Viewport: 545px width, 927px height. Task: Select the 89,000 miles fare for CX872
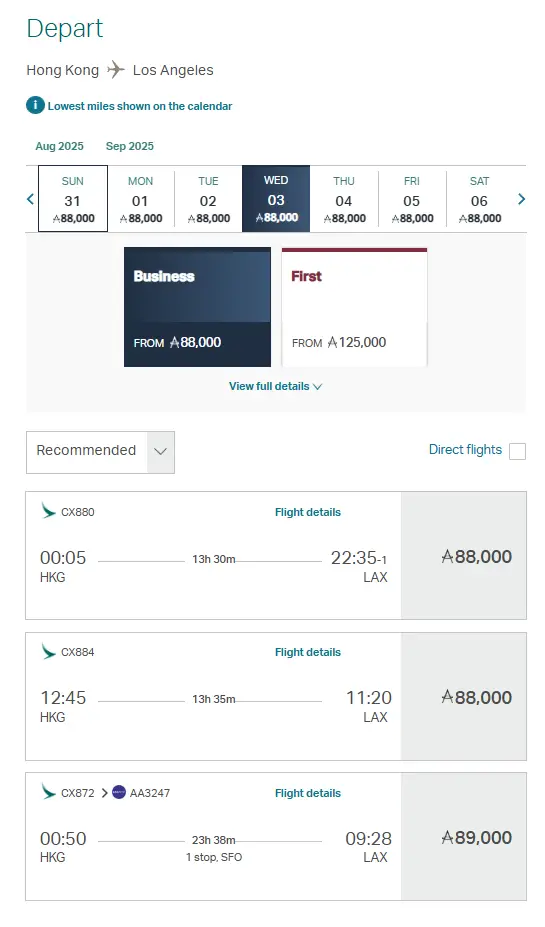click(x=464, y=837)
